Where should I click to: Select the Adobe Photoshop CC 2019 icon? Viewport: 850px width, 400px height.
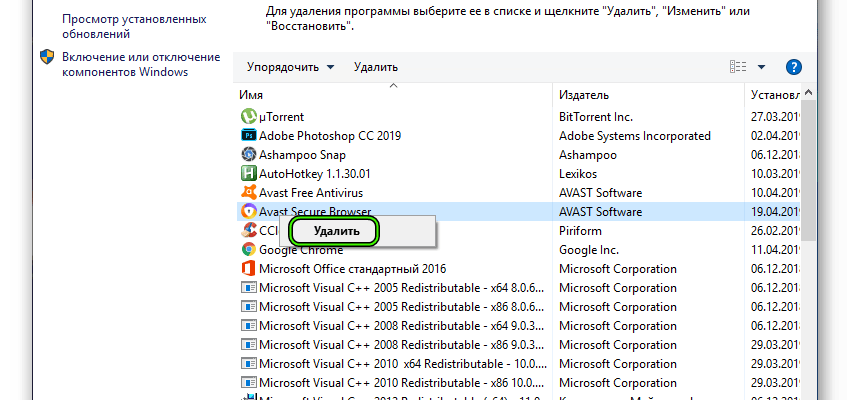(x=249, y=136)
